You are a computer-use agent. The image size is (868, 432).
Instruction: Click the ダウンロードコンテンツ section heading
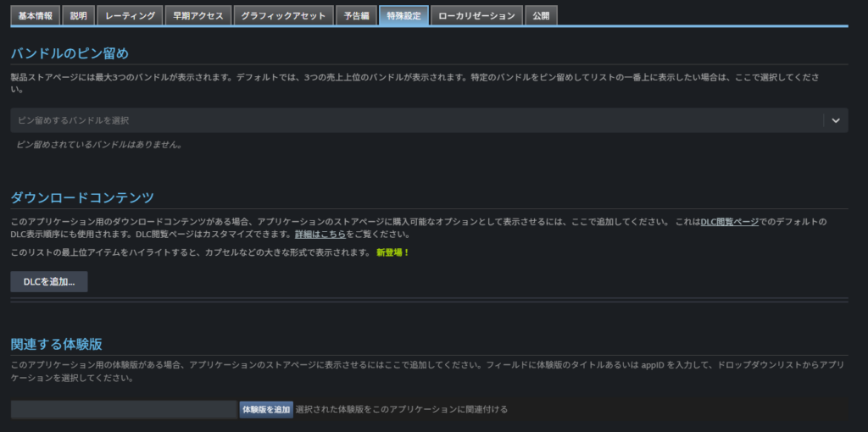82,197
